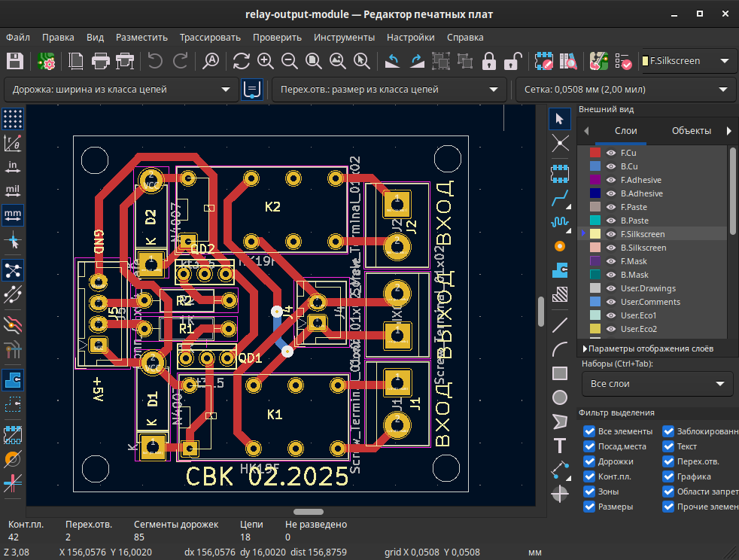Switch units to mils
739x560 pixels.
[x=12, y=190]
